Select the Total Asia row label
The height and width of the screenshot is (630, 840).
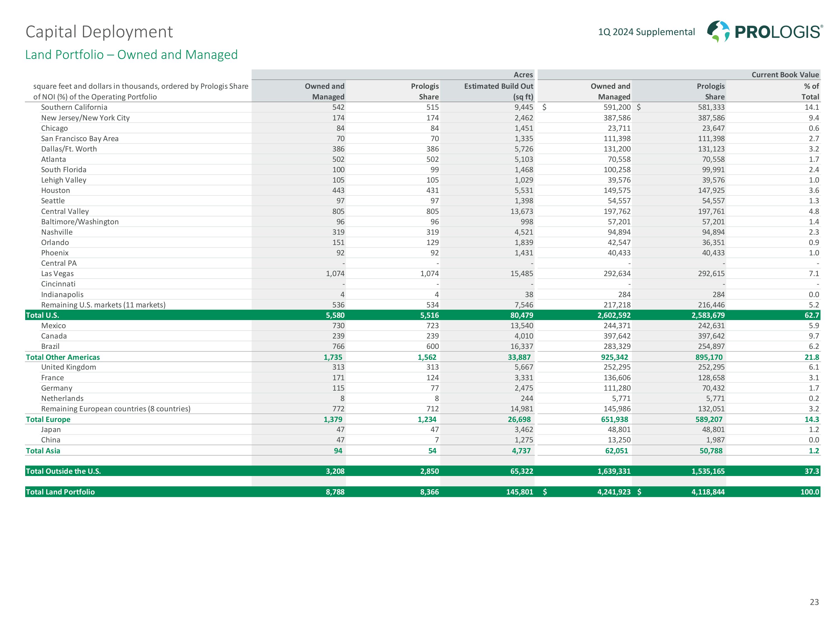(x=43, y=451)
